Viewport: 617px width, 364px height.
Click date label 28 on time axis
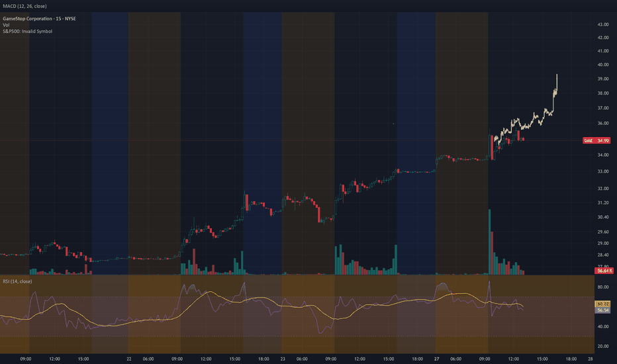(591, 359)
